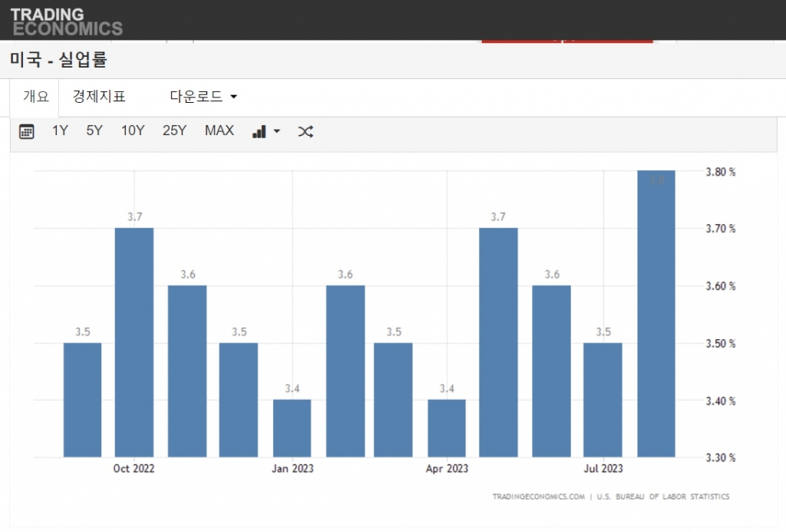This screenshot has width=786, height=532.
Task: Click the Trading Economics logo
Action: pos(66,21)
